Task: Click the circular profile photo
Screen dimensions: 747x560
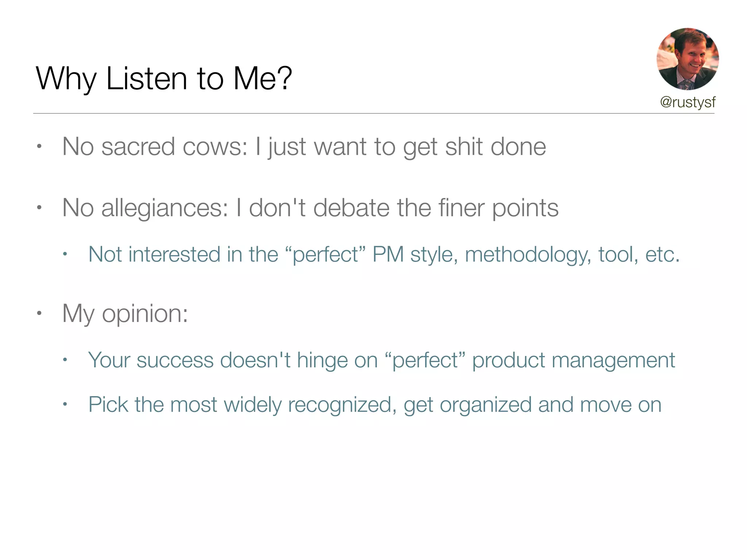Action: click(x=688, y=59)
